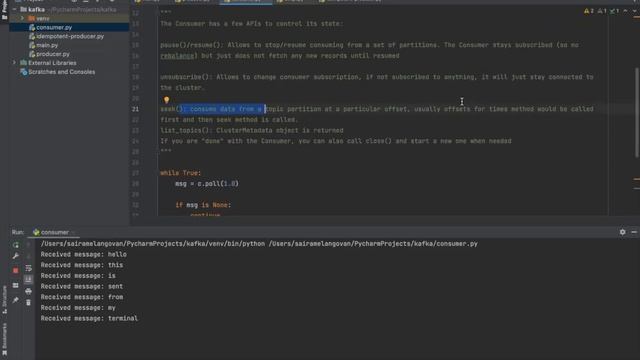The width and height of the screenshot is (640, 360).
Task: Click the consumer.py path in console
Action: pyautogui.click(x=373, y=244)
